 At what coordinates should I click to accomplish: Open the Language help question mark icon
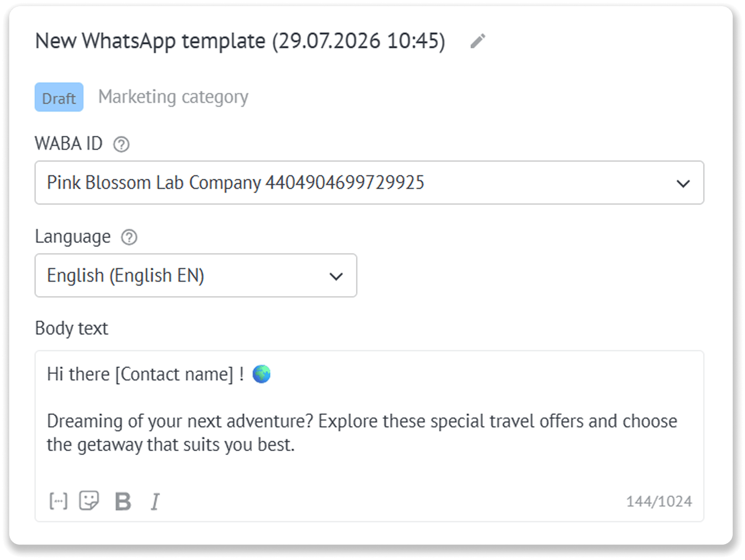[129, 237]
